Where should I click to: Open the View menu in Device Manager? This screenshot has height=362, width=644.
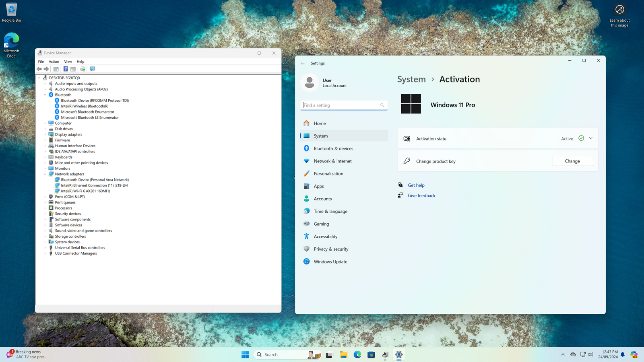pos(68,62)
